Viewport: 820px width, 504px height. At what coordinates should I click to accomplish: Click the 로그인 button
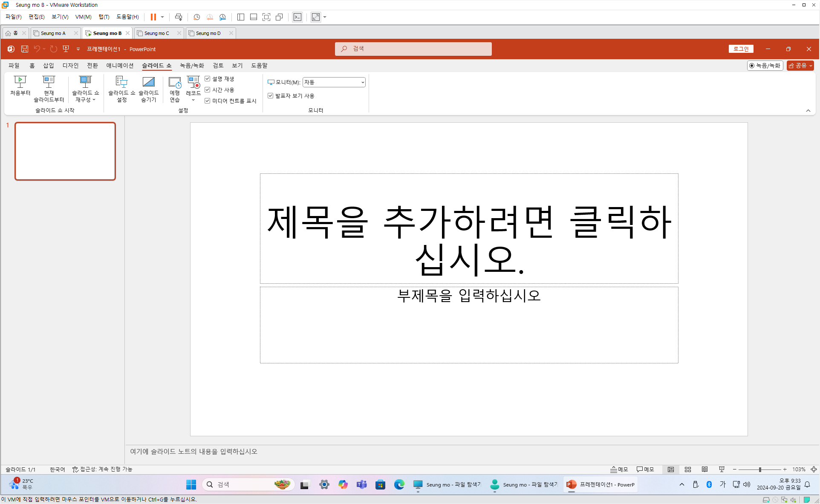(741, 49)
